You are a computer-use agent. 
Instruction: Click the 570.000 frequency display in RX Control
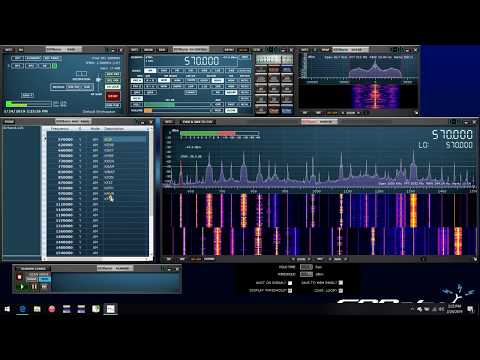[x=202, y=61]
